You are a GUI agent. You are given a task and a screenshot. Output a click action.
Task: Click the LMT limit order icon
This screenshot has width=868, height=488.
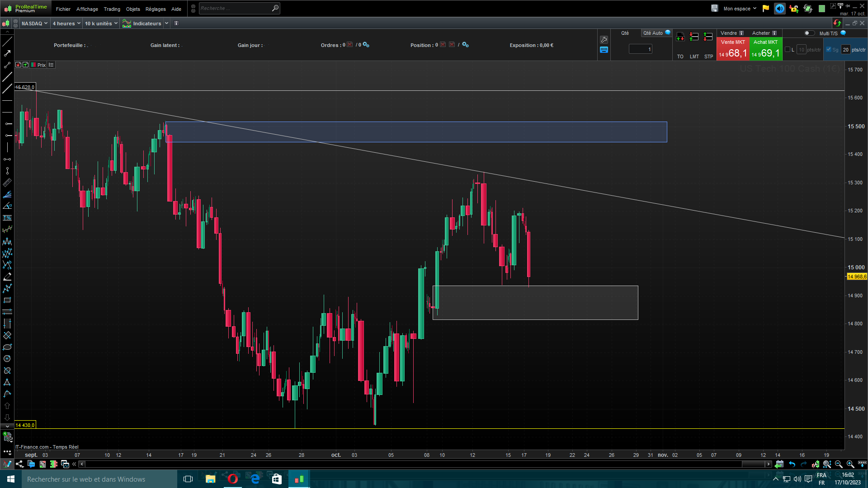694,37
